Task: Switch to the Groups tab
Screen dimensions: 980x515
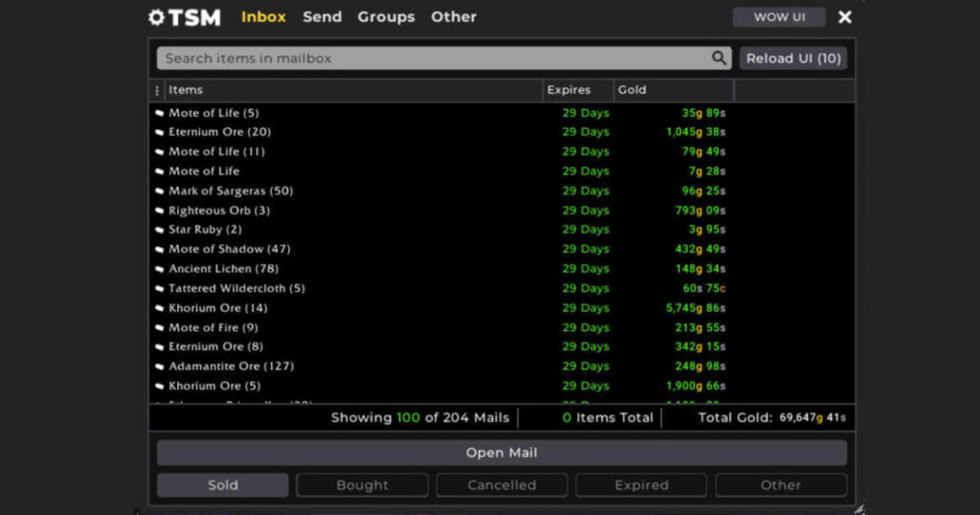Action: (386, 17)
